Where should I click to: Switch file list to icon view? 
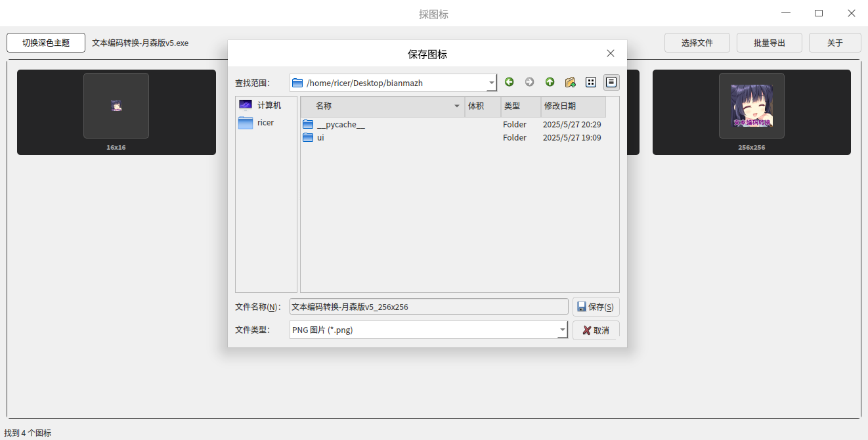591,82
